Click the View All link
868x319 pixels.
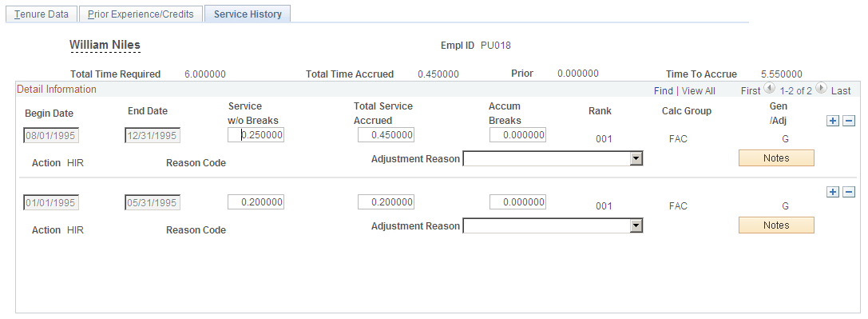coord(698,91)
